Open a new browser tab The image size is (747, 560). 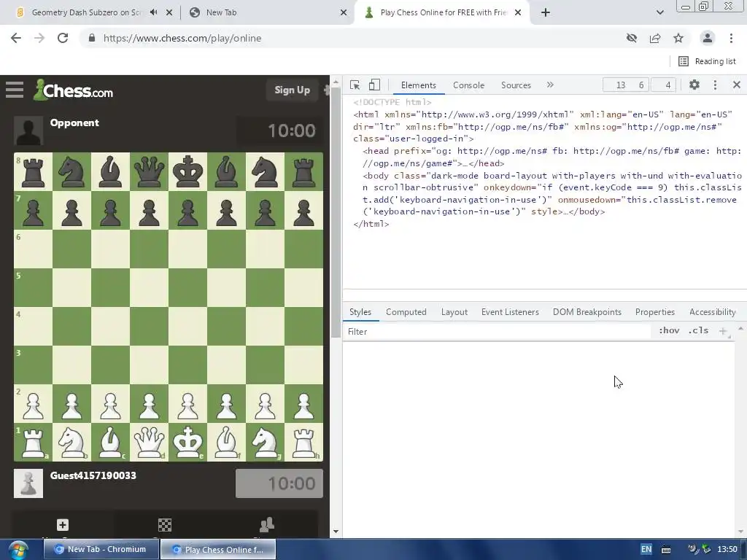point(546,12)
